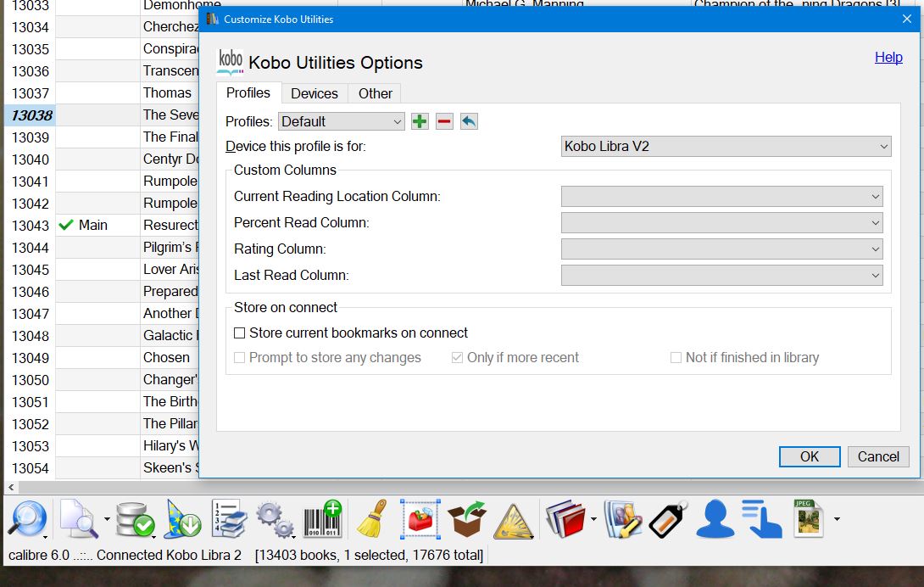Open Current Reading Location Column dropdown

coord(722,197)
